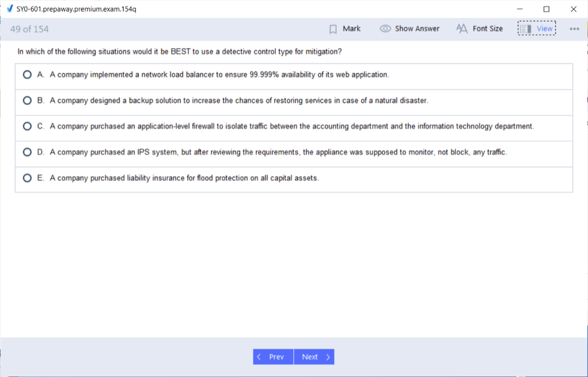This screenshot has height=377, width=588.
Task: Choose option B about backup solution
Action: point(27,101)
